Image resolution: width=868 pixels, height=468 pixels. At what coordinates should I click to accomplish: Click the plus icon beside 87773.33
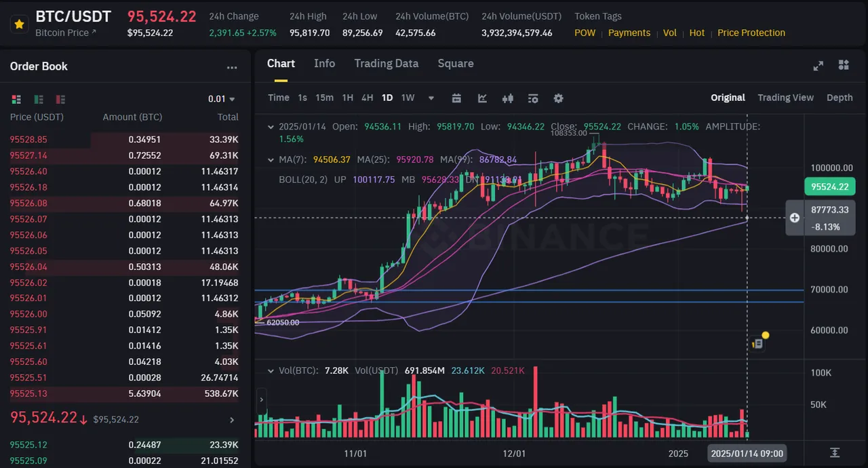point(795,218)
